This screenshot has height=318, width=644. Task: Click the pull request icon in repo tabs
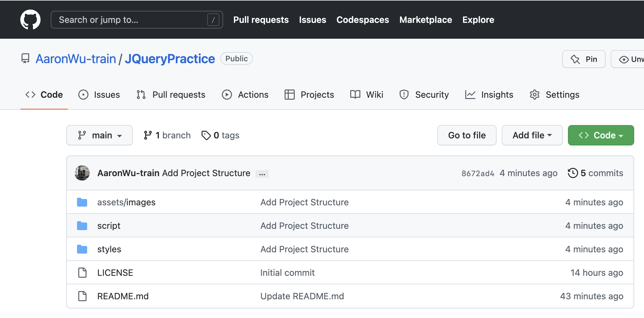tap(141, 95)
